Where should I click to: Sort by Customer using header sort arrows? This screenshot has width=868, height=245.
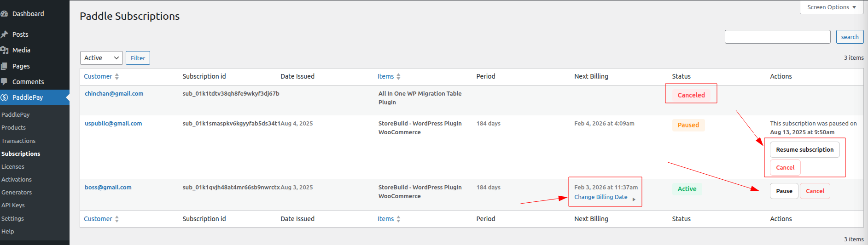coord(117,77)
